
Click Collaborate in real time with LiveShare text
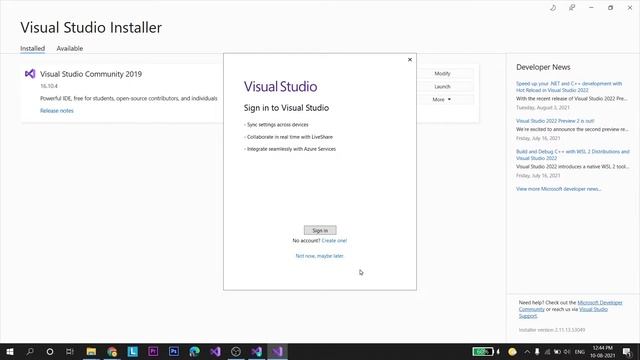point(289,137)
